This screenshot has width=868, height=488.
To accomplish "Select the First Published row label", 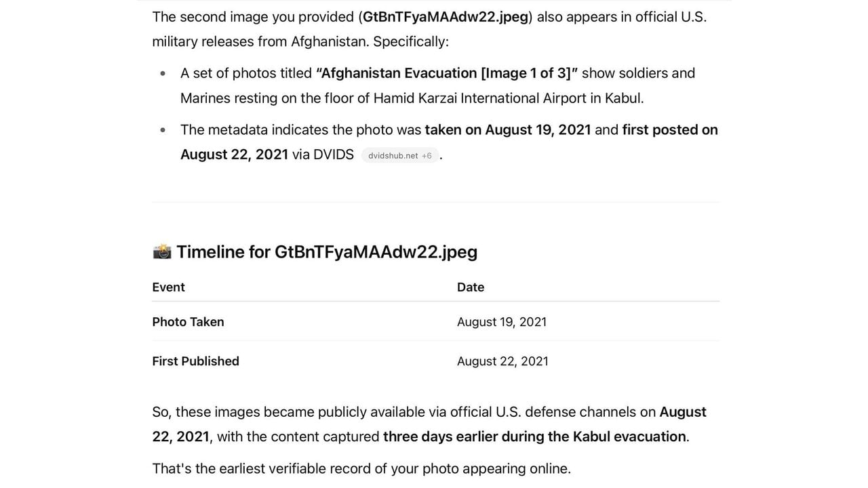I will click(x=195, y=361).
